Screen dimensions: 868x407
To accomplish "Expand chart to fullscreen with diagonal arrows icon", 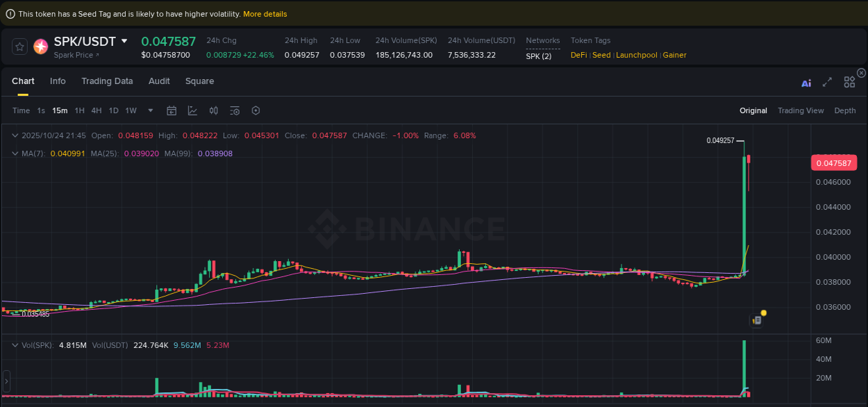I will (827, 81).
